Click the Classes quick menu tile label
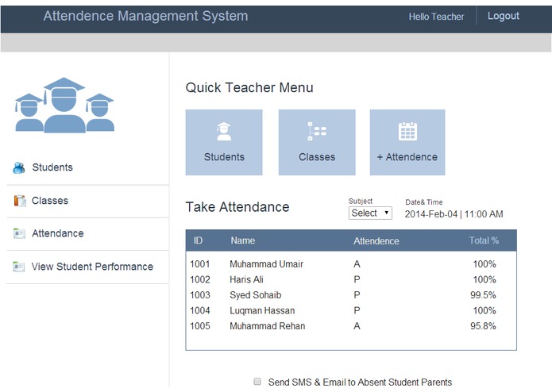 [x=317, y=157]
